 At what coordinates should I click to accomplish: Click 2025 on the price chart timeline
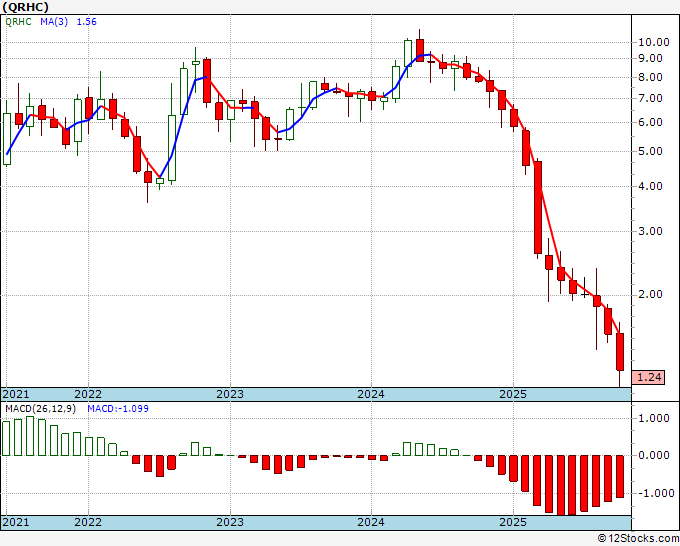(x=513, y=394)
